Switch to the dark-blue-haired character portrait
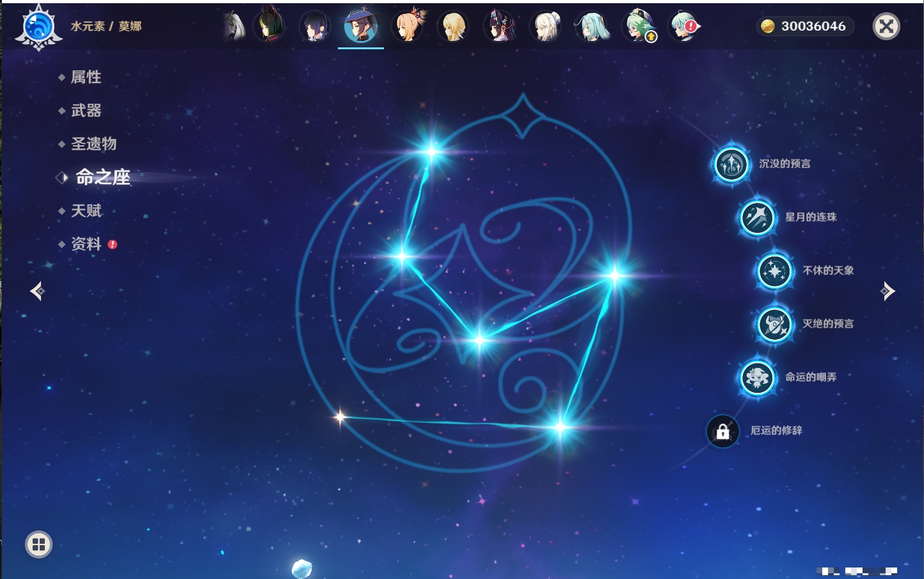Screen dimensions: 924x579 pos(315,27)
